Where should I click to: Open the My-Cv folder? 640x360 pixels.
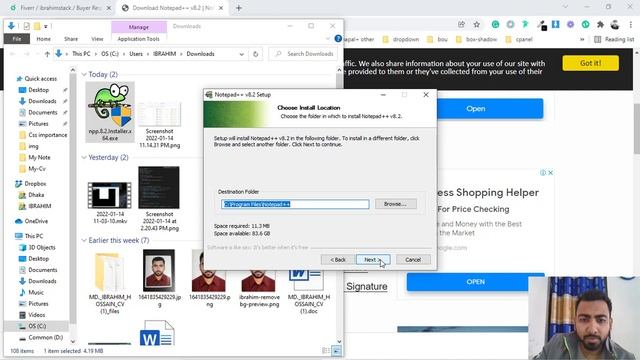pyautogui.click(x=37, y=169)
